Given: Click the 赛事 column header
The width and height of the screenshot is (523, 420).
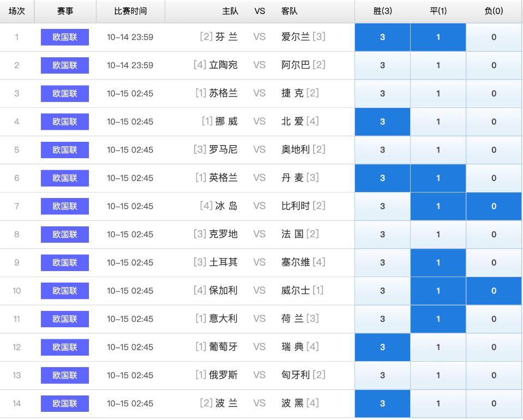Looking at the screenshot, I should click(x=65, y=11).
